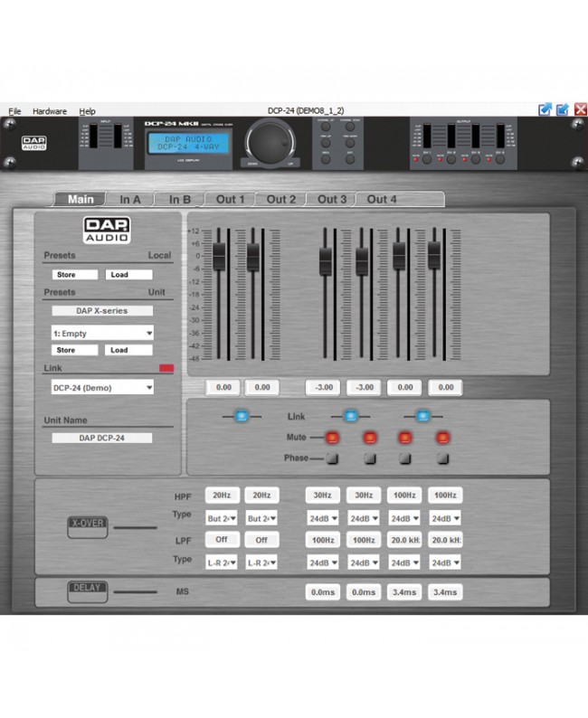Screen dimensions: 588x718
Task: Click the Out 1 gain fader
Action: click(x=326, y=261)
